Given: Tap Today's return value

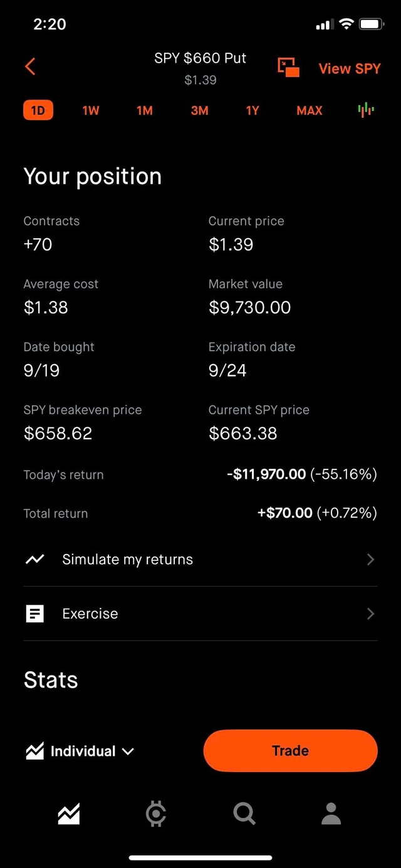Looking at the screenshot, I should (301, 474).
